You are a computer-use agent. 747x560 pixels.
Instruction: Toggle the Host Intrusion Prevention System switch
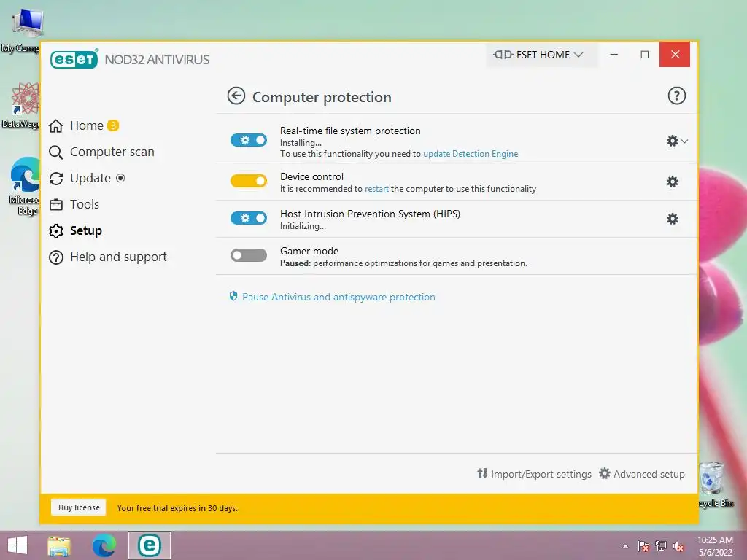tap(249, 218)
